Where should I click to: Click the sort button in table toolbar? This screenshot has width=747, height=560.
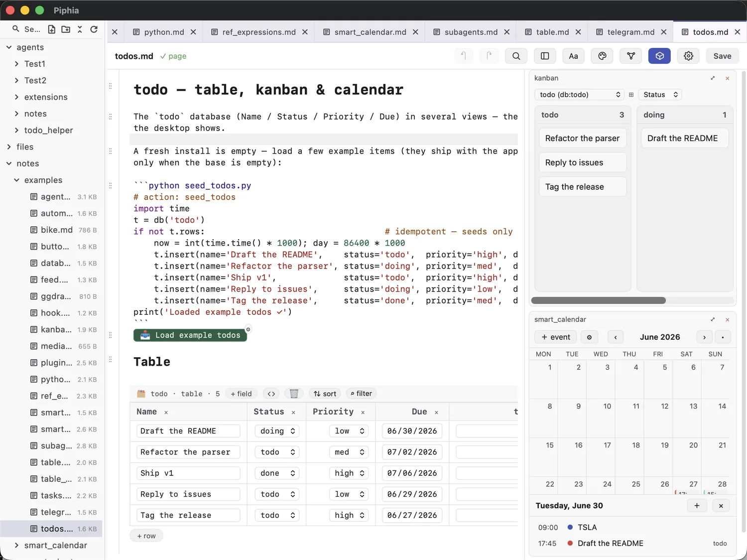[325, 394]
